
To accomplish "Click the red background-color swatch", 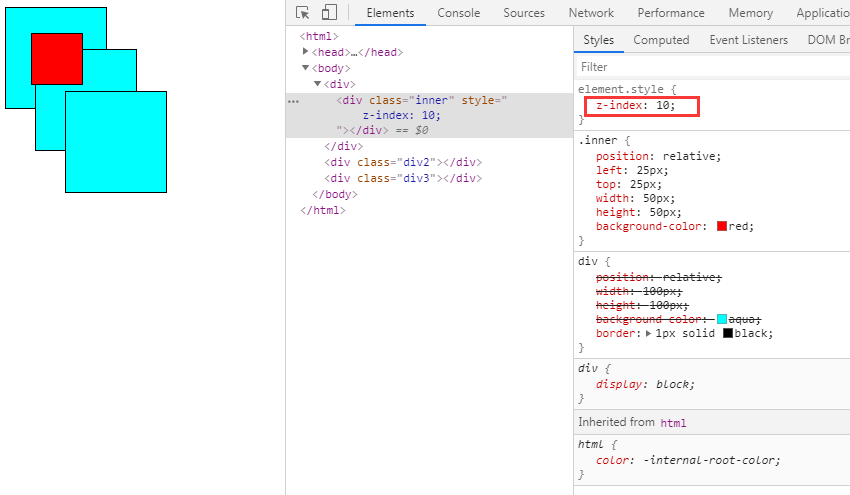I will tap(722, 227).
